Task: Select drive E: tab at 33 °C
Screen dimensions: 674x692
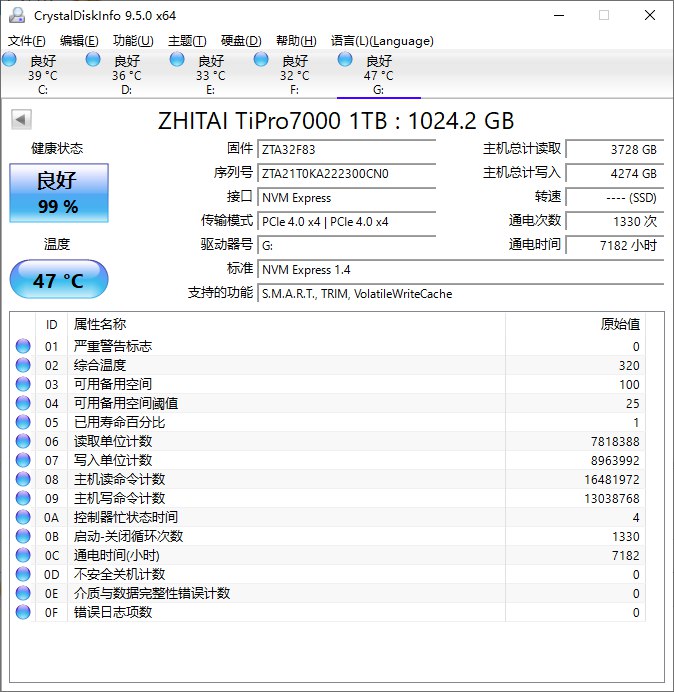Action: [211, 74]
